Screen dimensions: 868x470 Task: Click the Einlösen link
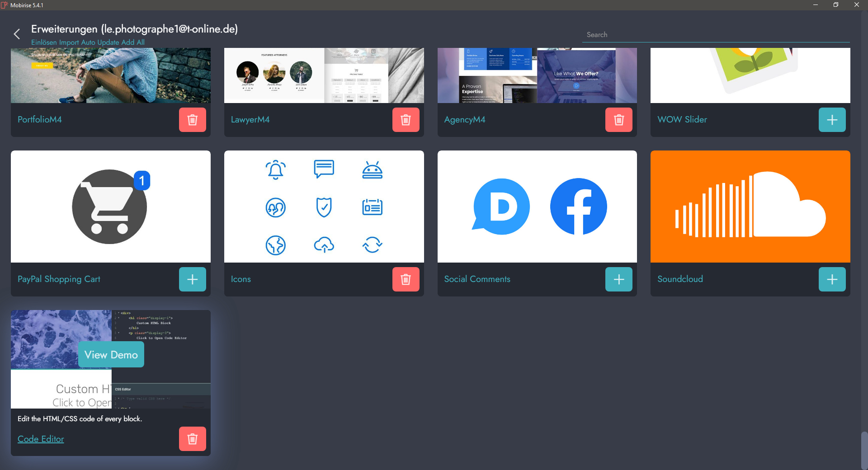click(x=44, y=42)
